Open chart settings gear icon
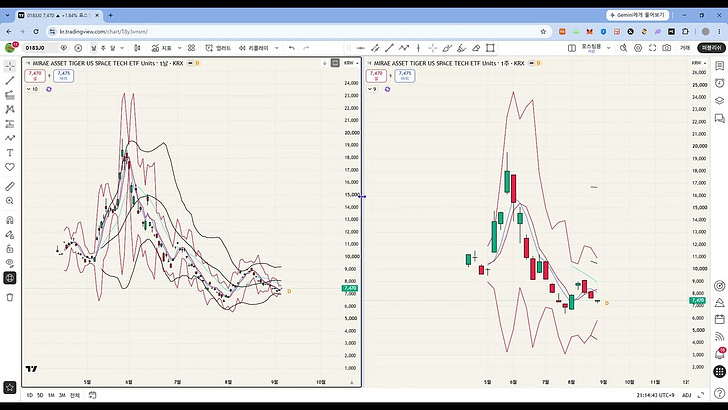This screenshot has height=410, width=728. click(638, 48)
